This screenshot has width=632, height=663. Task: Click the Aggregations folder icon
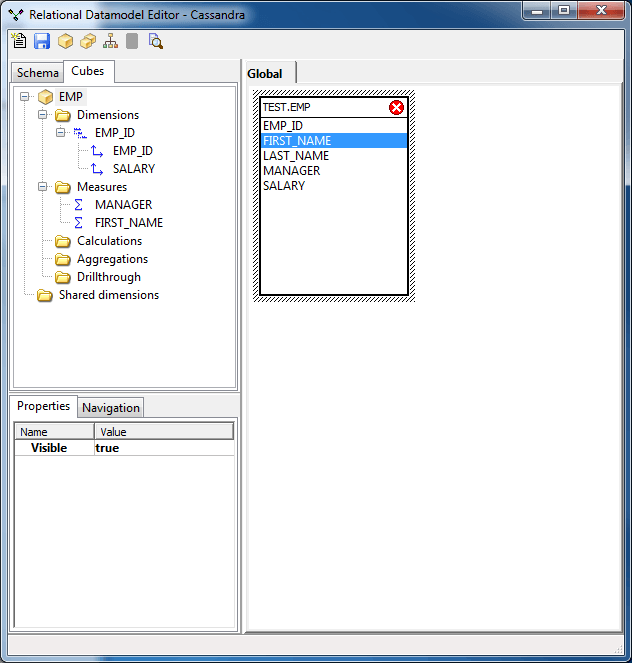coord(63,259)
